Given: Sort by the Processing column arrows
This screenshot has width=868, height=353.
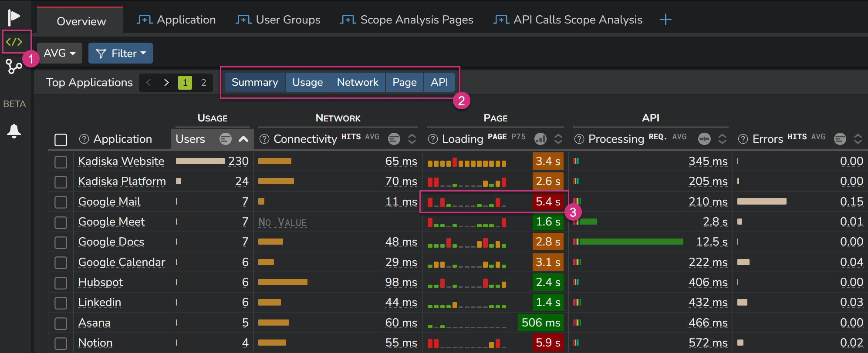Looking at the screenshot, I should pos(722,139).
